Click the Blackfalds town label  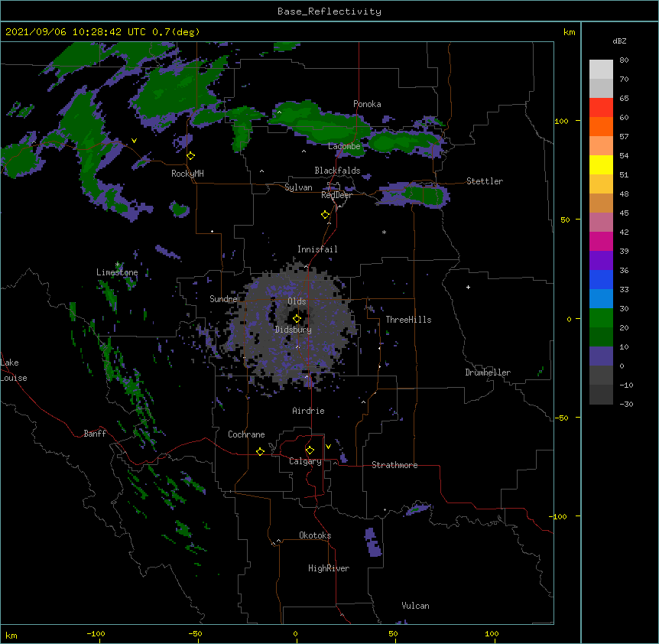(337, 171)
